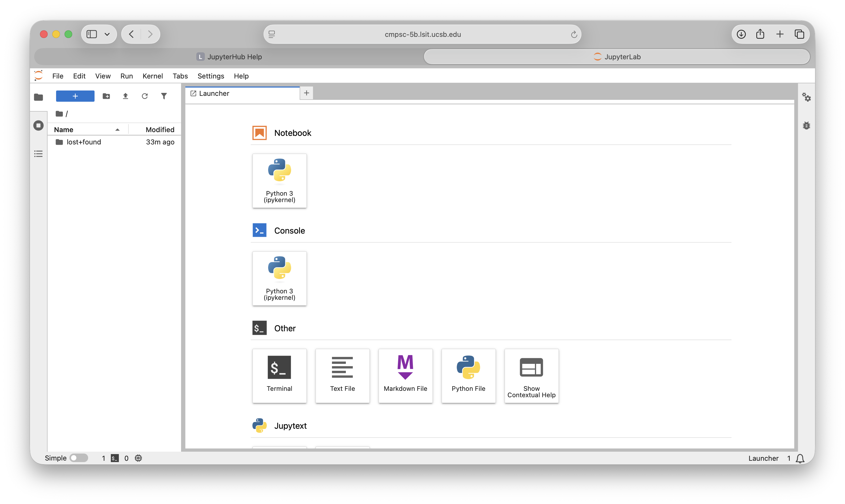Upload files using the upload icon
This screenshot has width=845, height=504.
tap(125, 96)
